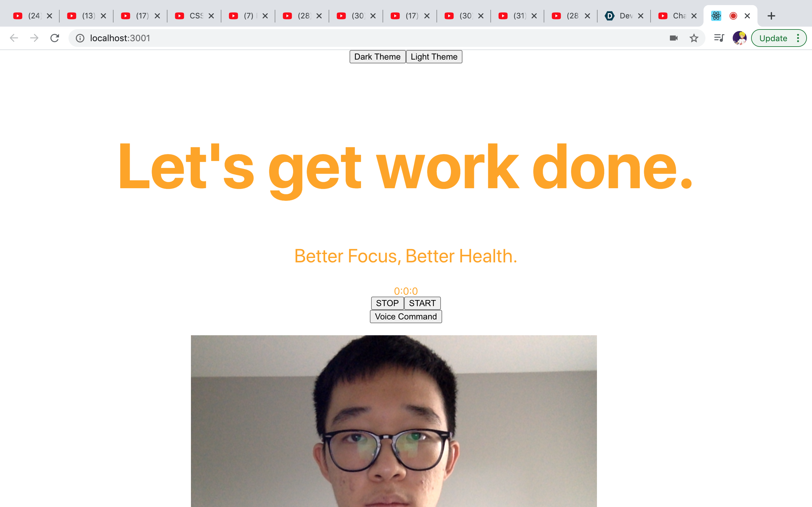812x507 pixels.
Task: Reload the page with the refresh icon
Action: [x=55, y=38]
